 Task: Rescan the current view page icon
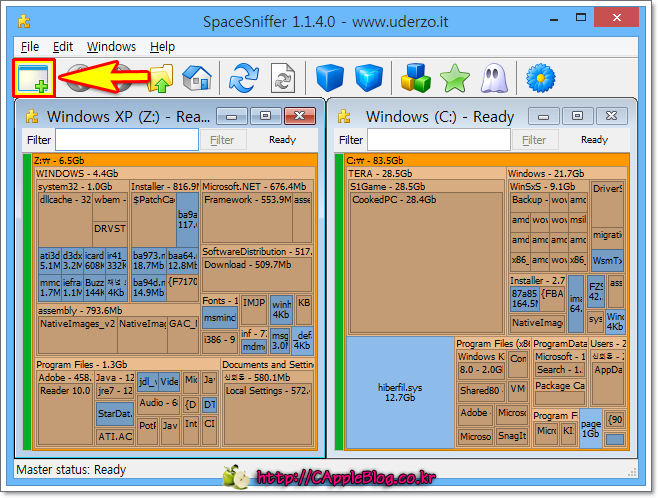coord(282,78)
